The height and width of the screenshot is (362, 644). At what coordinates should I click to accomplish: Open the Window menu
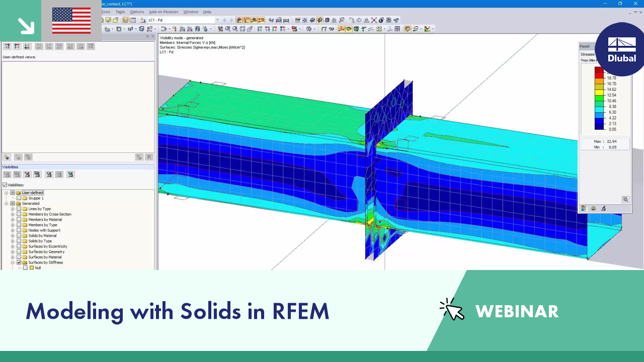[191, 12]
